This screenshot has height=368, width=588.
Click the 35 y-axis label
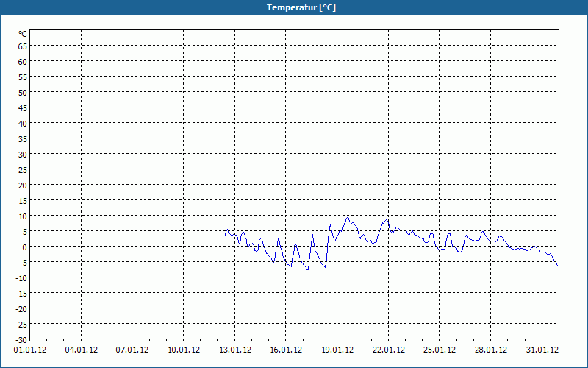point(23,139)
